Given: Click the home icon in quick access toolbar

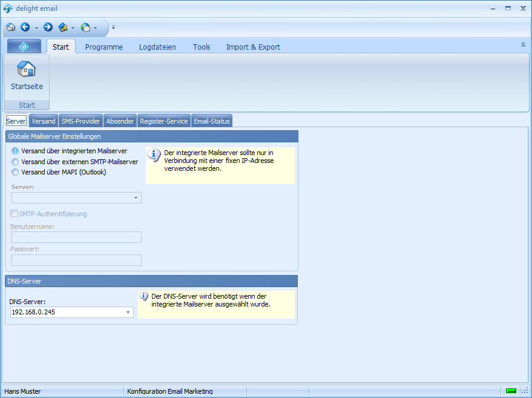Looking at the screenshot, I should (x=10, y=27).
